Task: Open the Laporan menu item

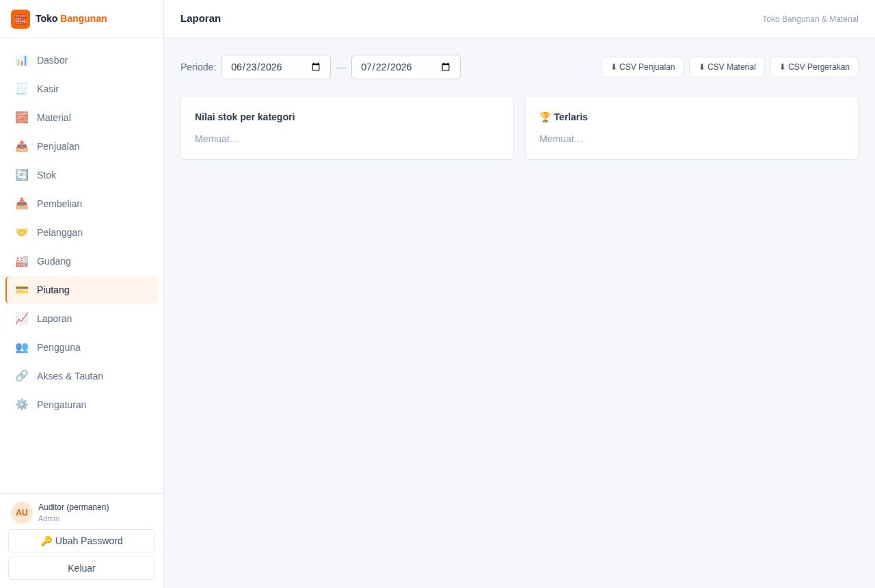Action: 81,319
